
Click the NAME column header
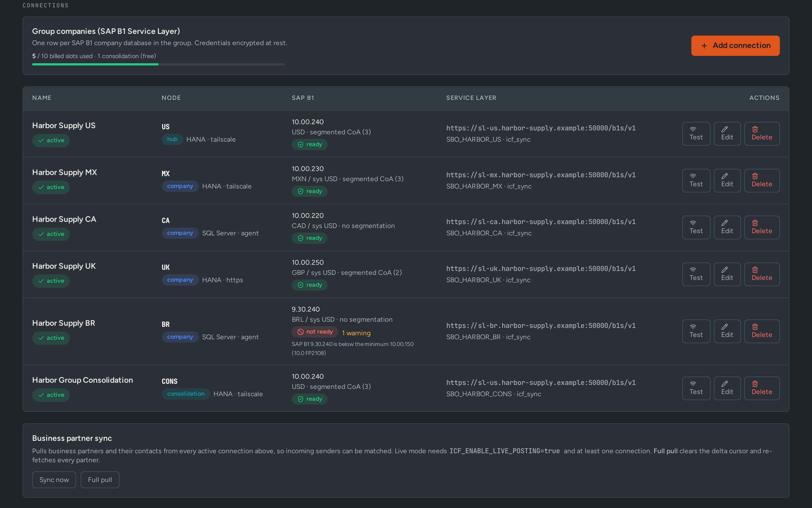(x=42, y=98)
